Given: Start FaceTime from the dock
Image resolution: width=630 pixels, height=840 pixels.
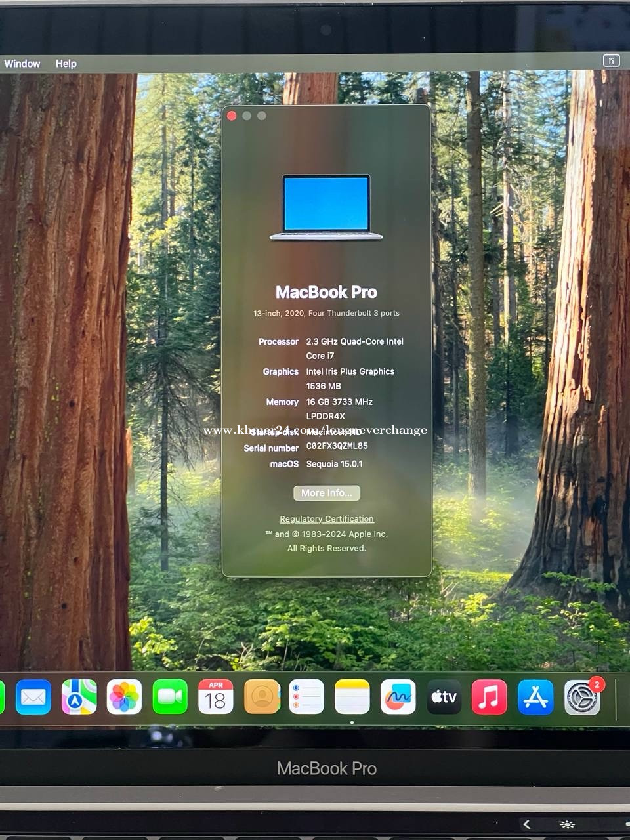Looking at the screenshot, I should pyautogui.click(x=170, y=697).
